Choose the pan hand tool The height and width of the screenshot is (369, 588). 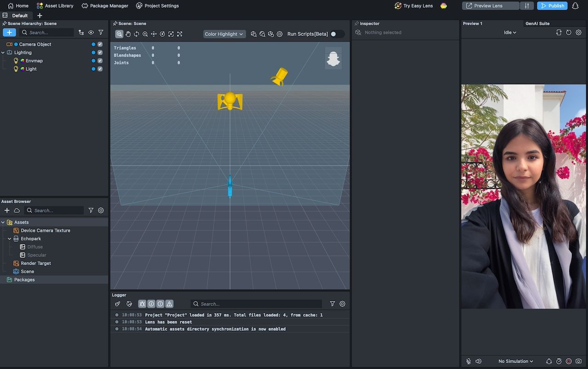pos(128,34)
